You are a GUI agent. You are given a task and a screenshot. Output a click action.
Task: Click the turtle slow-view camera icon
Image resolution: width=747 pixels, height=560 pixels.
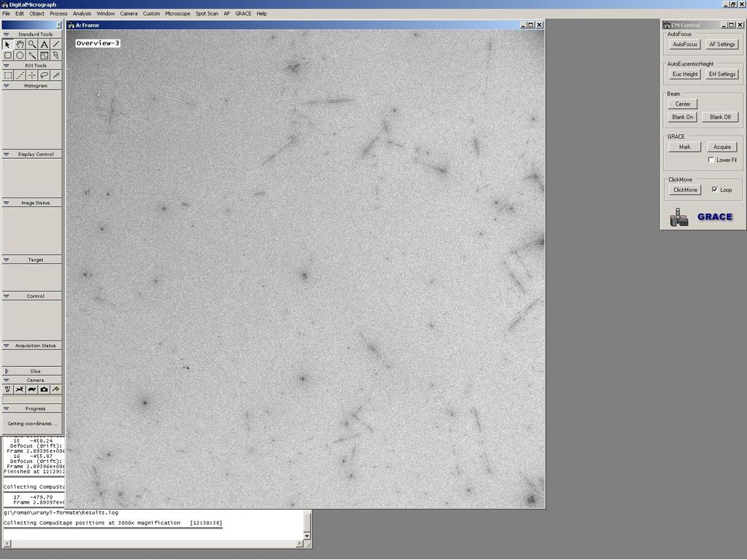32,389
